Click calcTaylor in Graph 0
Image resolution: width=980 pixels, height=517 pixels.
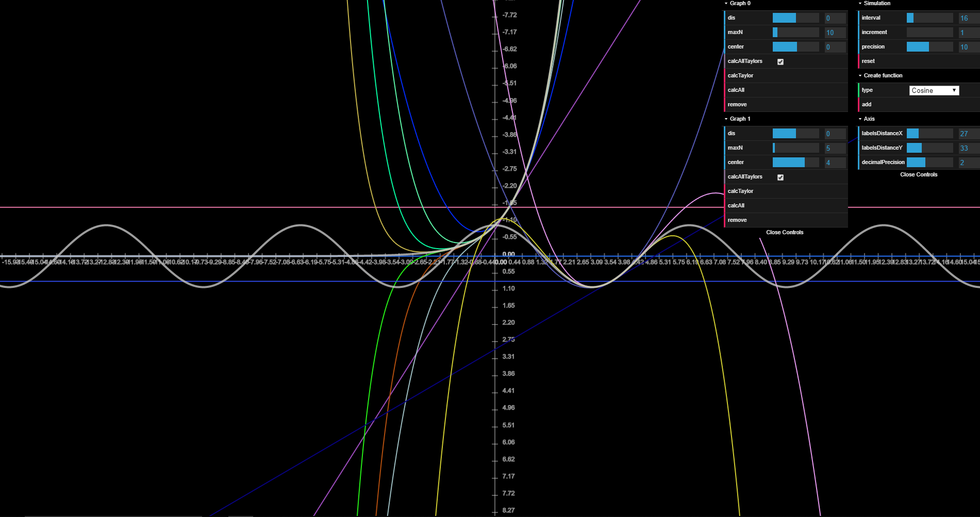pos(786,75)
